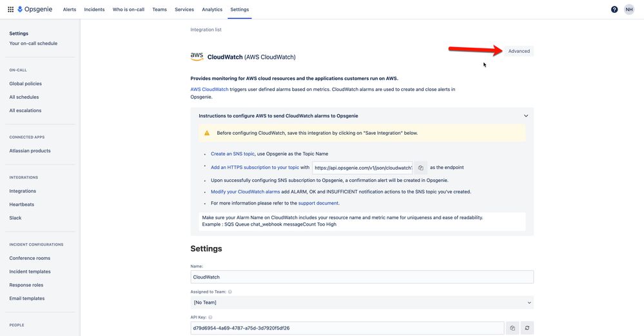Screen dimensions: 644x336
Task: Open the Analytics tab
Action: click(x=212, y=10)
